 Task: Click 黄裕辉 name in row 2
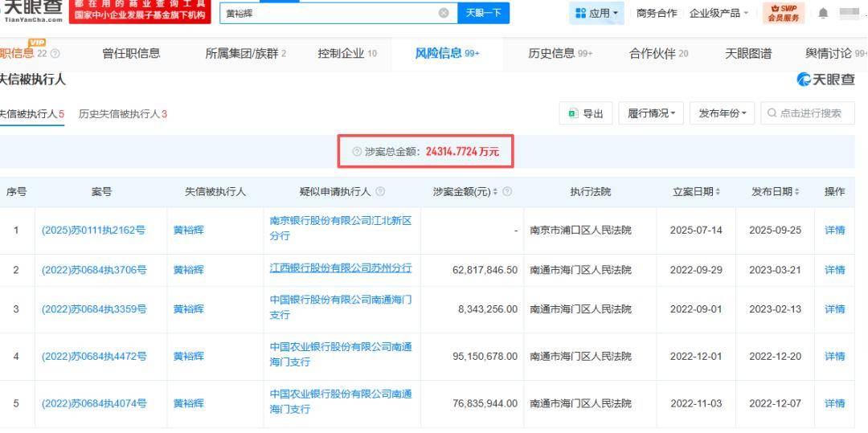pos(188,270)
